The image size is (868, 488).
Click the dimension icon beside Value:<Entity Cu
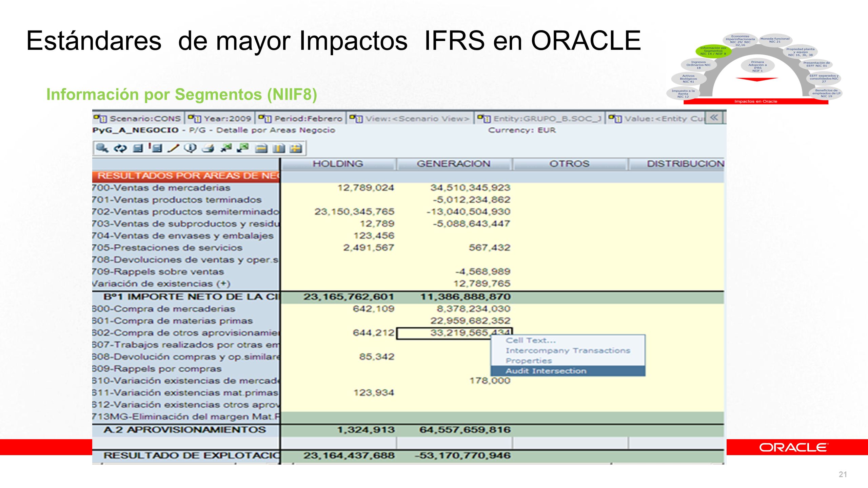pos(615,118)
